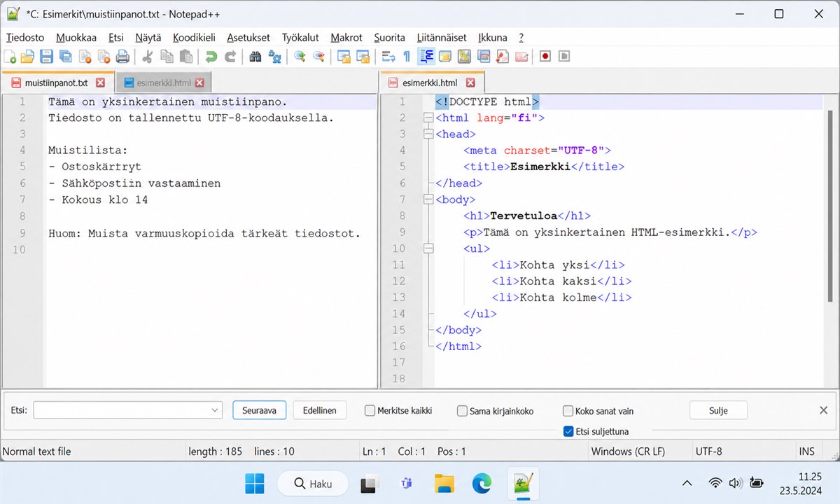Save the current file with the floppy icon
Image resolution: width=840 pixels, height=504 pixels.
(x=46, y=57)
